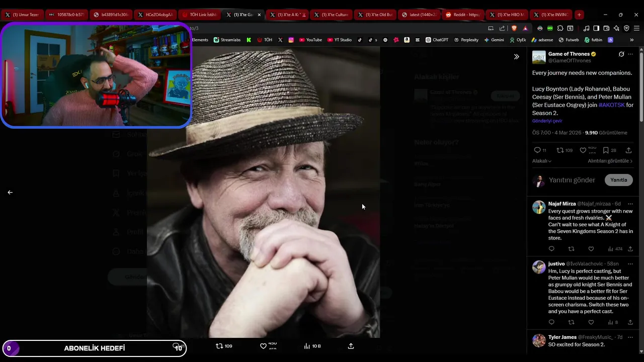Screen dimensions: 644x362
Task: Share icon below the photo
Action: click(x=351, y=346)
